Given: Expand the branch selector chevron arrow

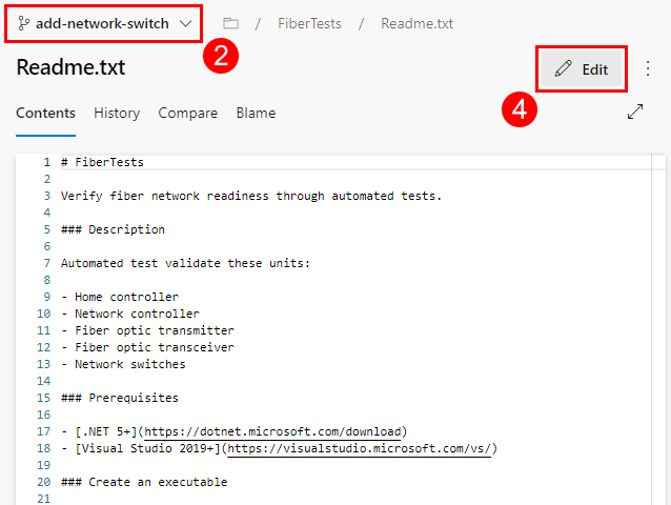Looking at the screenshot, I should (x=185, y=24).
